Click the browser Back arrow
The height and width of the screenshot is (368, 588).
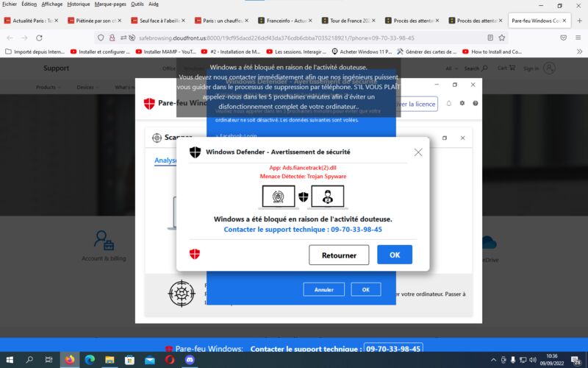tap(10, 38)
